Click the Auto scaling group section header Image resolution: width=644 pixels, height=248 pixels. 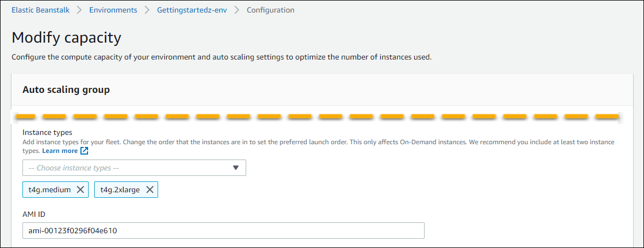tap(66, 90)
